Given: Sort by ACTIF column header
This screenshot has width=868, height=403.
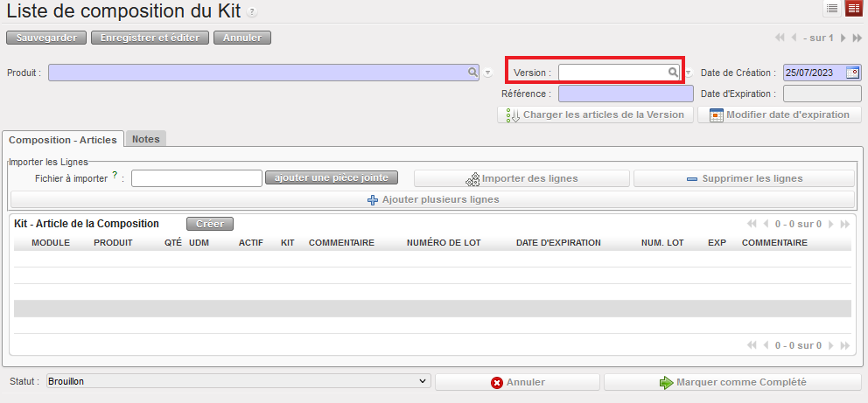Looking at the screenshot, I should pyautogui.click(x=251, y=243).
